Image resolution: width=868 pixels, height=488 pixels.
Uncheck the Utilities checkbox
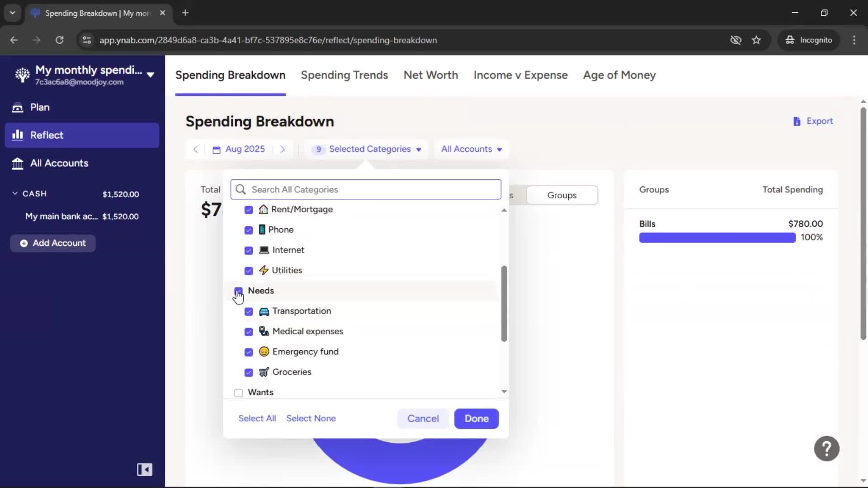[249, 271]
